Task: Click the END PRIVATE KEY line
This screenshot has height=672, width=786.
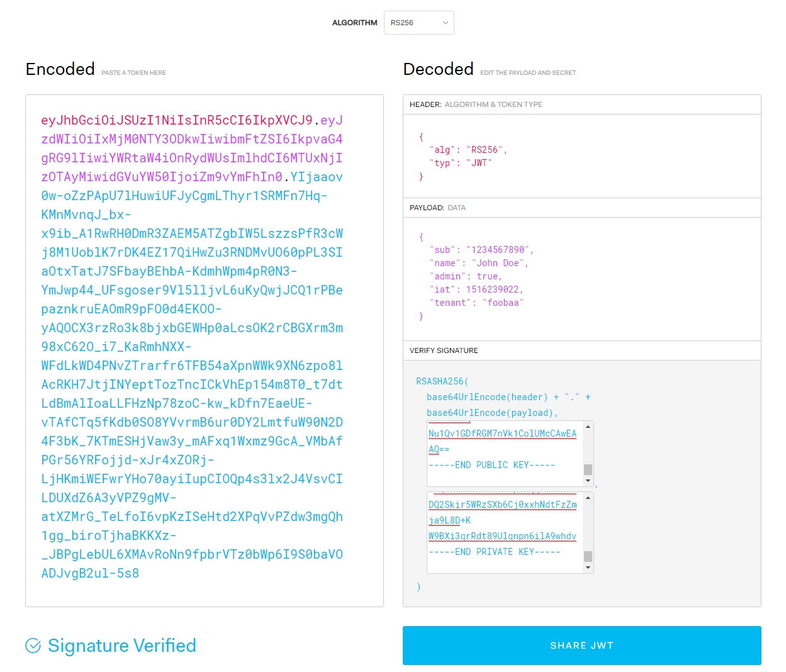Action: [494, 552]
